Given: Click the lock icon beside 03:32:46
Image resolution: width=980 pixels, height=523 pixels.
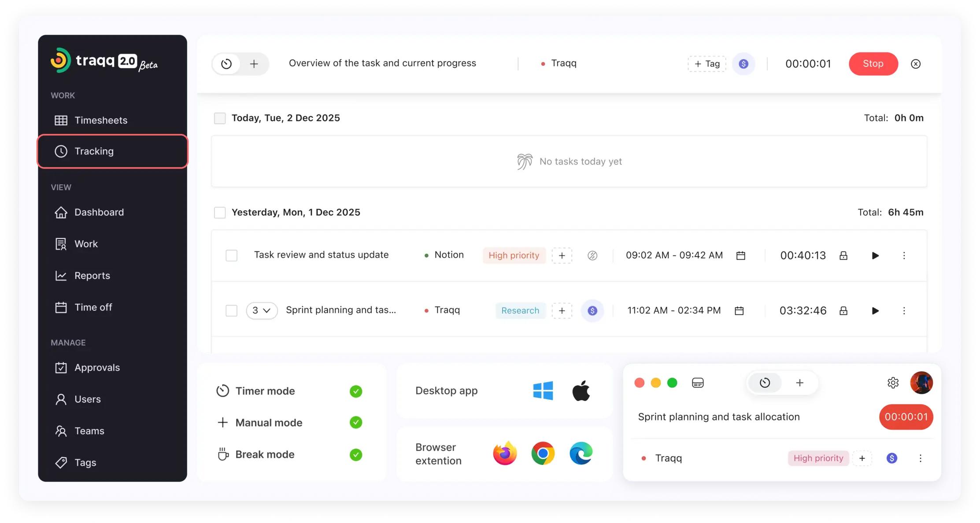Looking at the screenshot, I should [x=843, y=310].
